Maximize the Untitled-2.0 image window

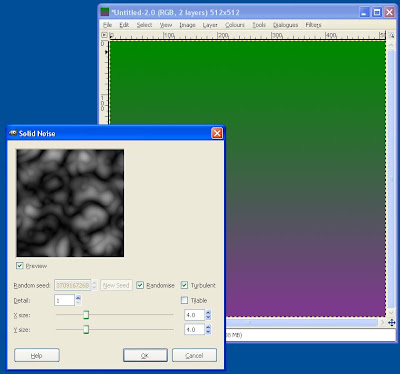pyautogui.click(x=377, y=12)
